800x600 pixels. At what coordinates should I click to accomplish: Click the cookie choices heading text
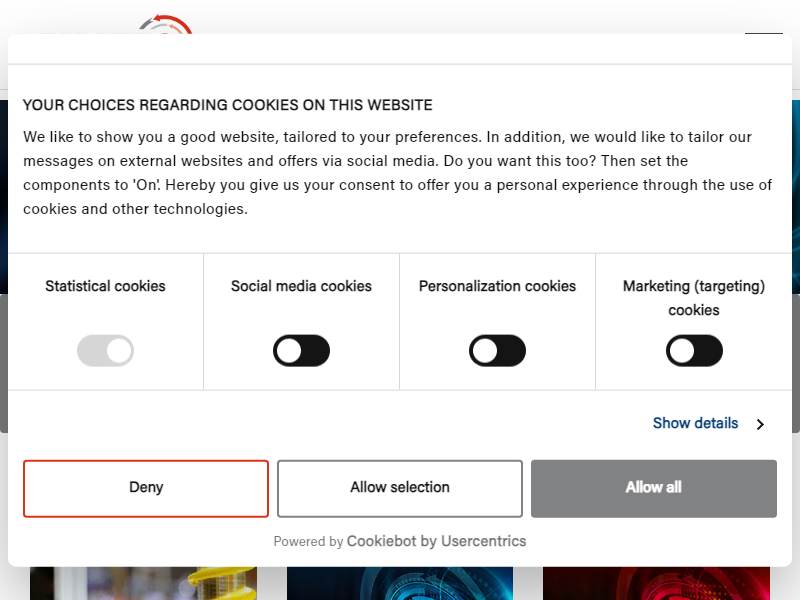click(x=228, y=105)
